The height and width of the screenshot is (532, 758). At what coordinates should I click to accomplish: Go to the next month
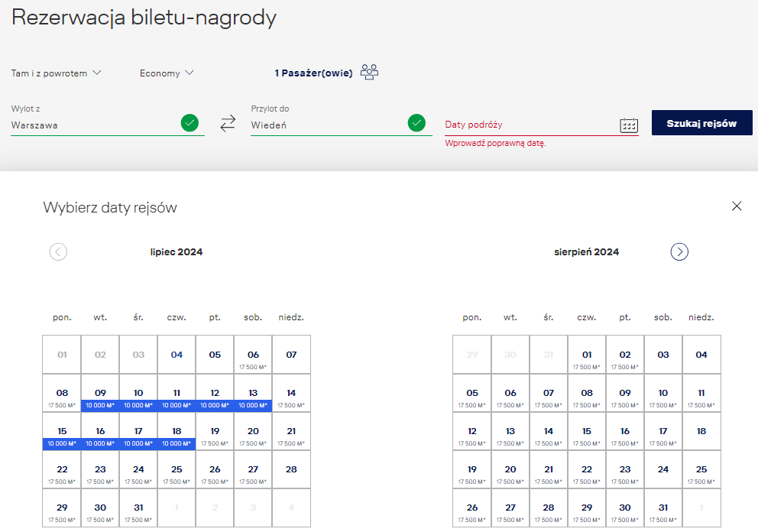[x=679, y=251]
